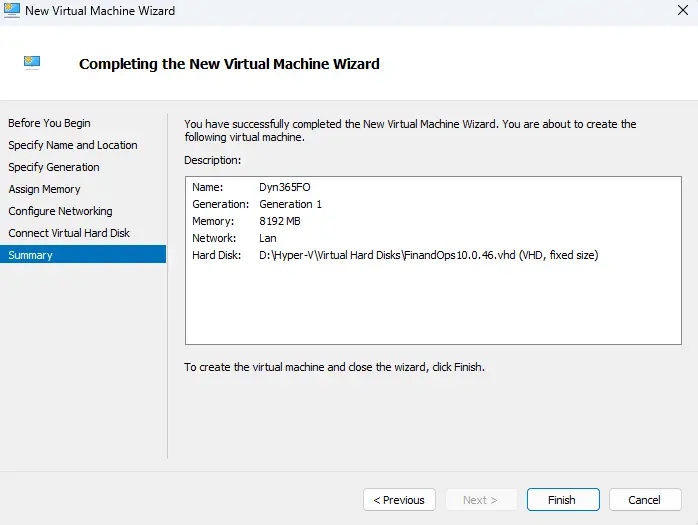Viewport: 698px width, 525px height.
Task: Click the name value Dyn365FO
Action: point(284,187)
